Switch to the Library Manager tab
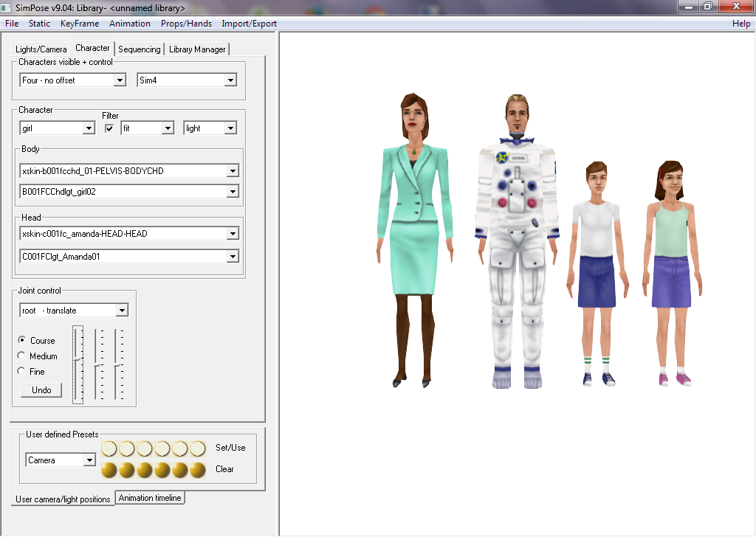The width and height of the screenshot is (756, 537). [x=197, y=49]
